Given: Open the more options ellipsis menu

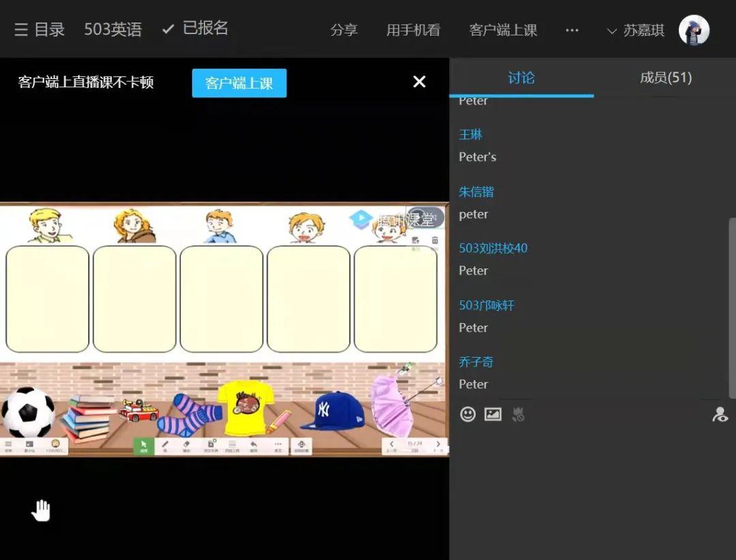Looking at the screenshot, I should pyautogui.click(x=572, y=30).
